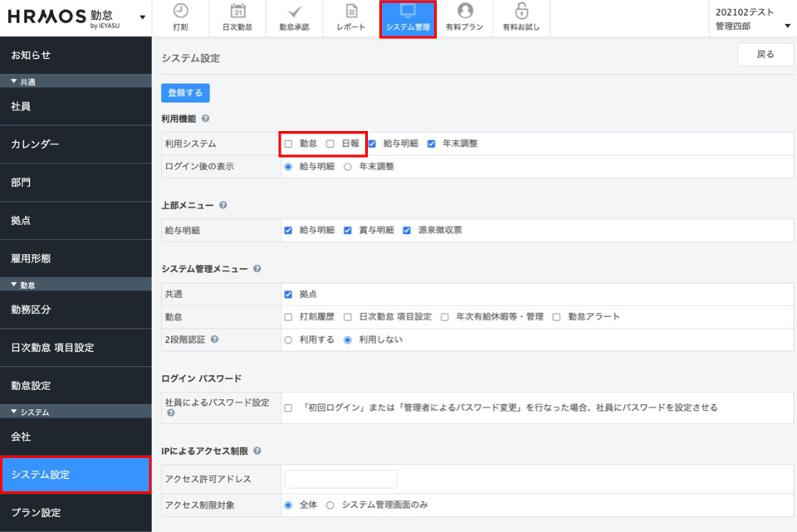Open 有料お試し lock icon

coord(521,12)
